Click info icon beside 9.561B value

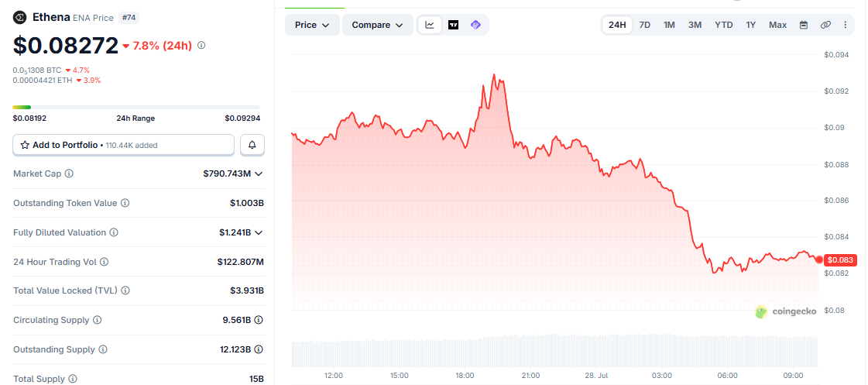[259, 320]
